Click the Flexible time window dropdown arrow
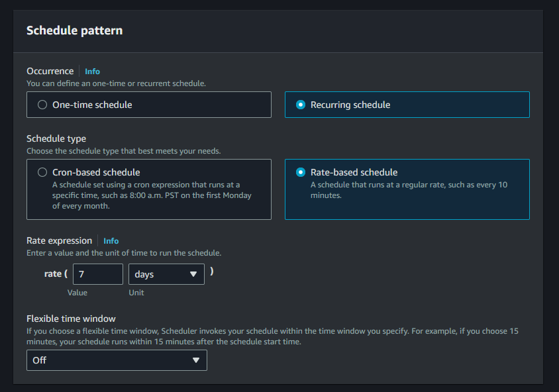 tap(196, 360)
